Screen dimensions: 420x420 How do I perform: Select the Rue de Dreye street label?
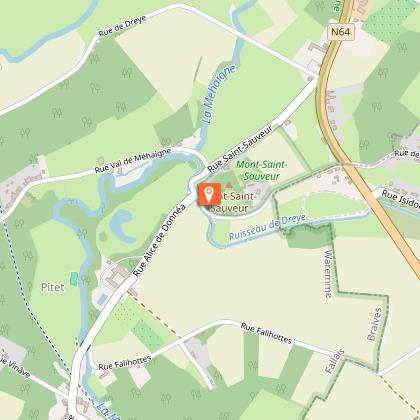point(122,26)
